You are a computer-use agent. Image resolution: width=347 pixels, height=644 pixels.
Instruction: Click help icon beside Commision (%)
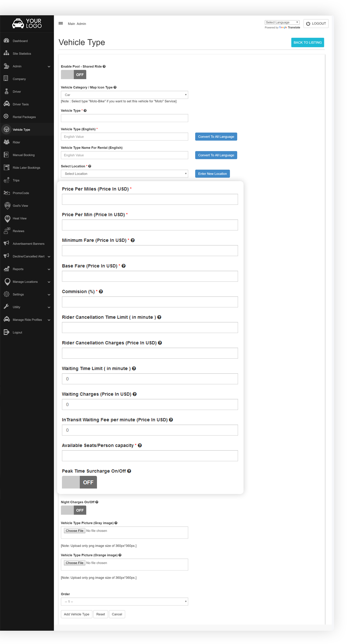coord(101,291)
